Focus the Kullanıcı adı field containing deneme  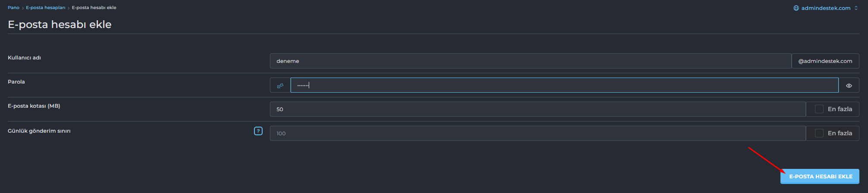click(531, 61)
